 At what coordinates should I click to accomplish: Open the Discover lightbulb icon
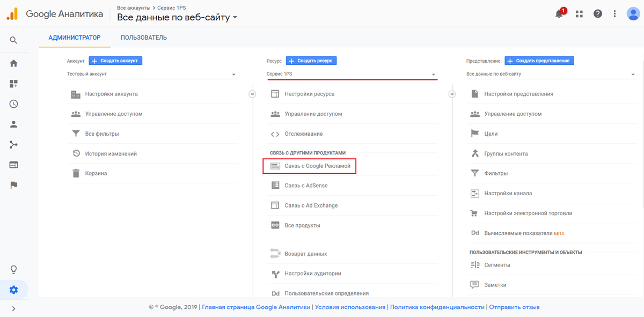pyautogui.click(x=13, y=269)
